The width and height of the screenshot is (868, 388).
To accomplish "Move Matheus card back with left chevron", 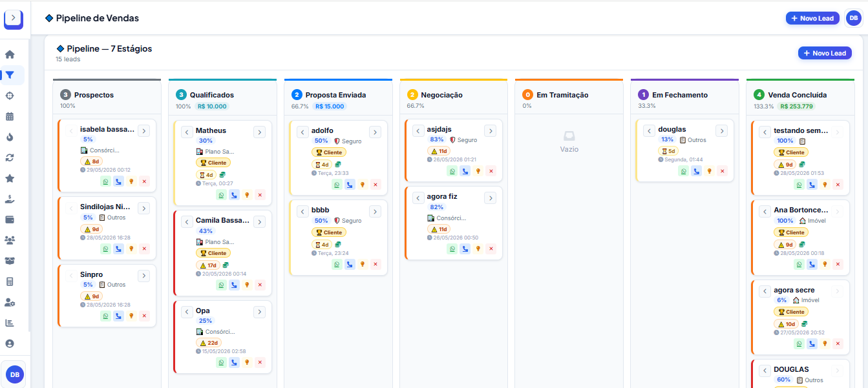I will click(186, 132).
